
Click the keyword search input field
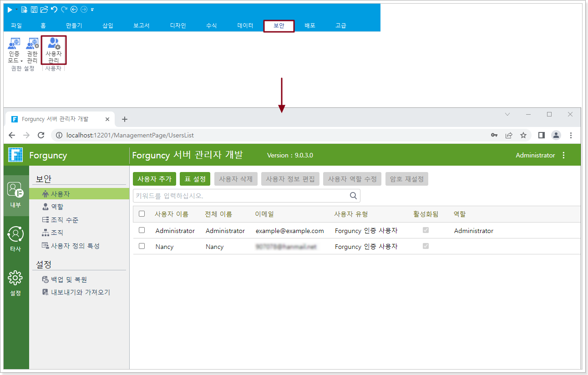[241, 196]
